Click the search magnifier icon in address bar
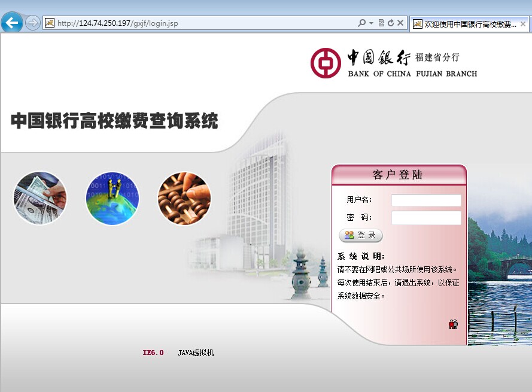 [x=361, y=23]
